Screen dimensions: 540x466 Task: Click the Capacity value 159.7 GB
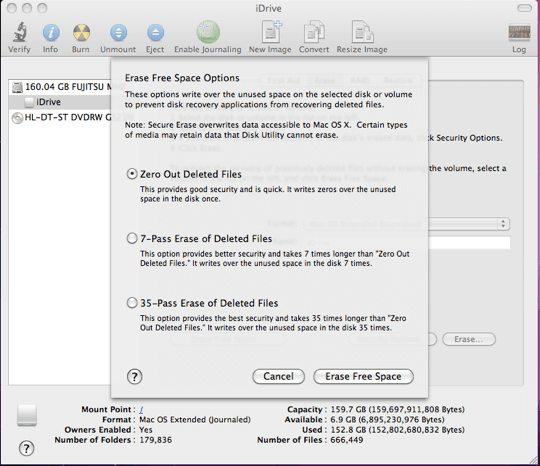tap(398, 410)
